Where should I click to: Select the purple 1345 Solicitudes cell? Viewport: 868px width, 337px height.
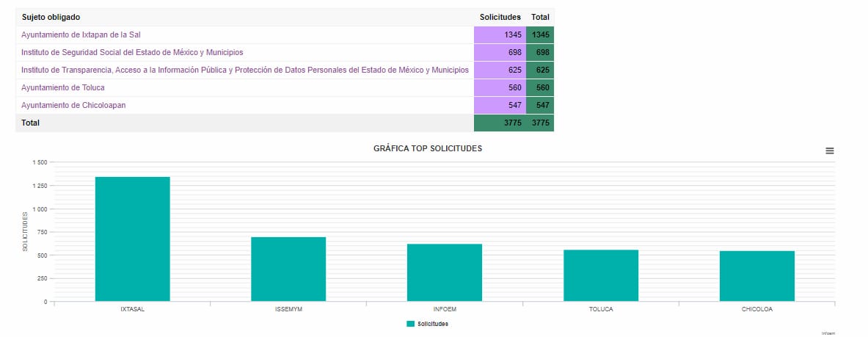click(x=500, y=35)
